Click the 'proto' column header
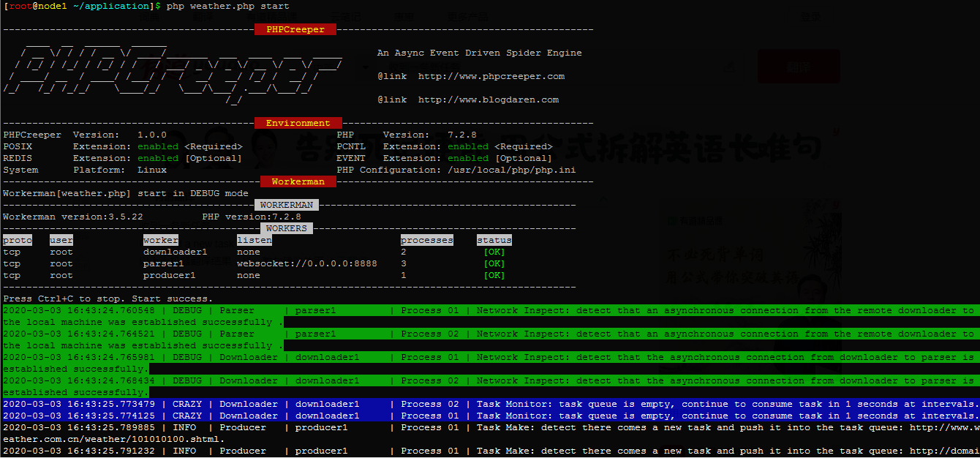980x458 pixels. [18, 240]
